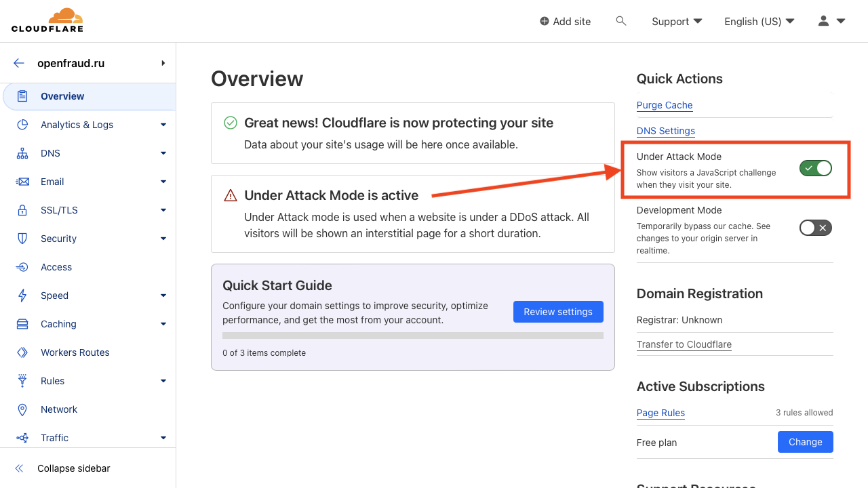Expand the Security submenu arrow
This screenshot has height=488, width=868.
coord(163,239)
